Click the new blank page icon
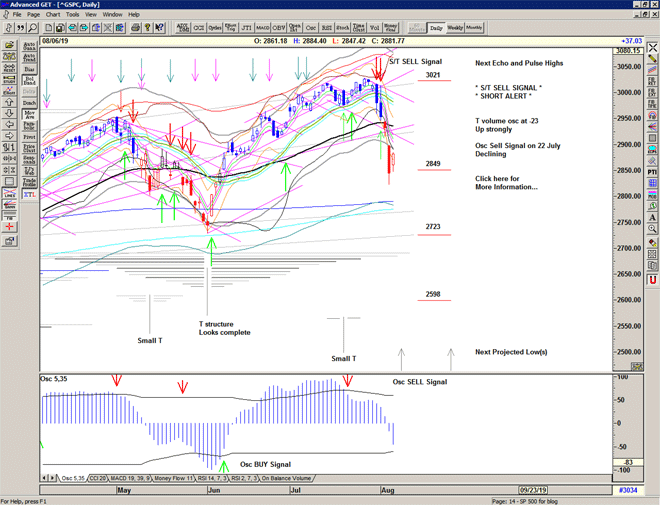 (49, 28)
